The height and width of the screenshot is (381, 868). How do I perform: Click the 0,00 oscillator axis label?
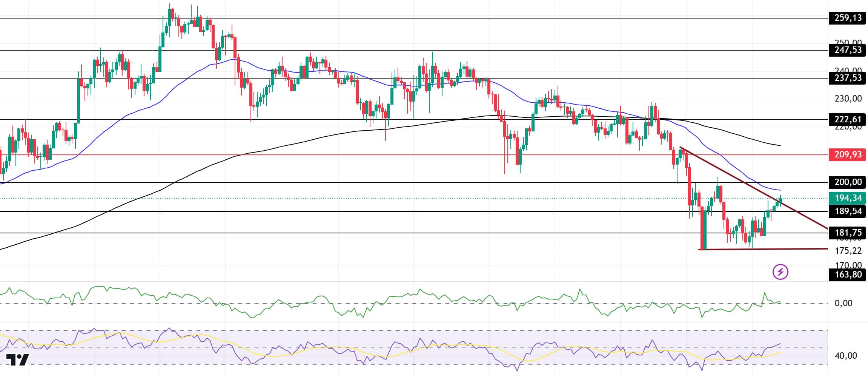click(x=843, y=303)
